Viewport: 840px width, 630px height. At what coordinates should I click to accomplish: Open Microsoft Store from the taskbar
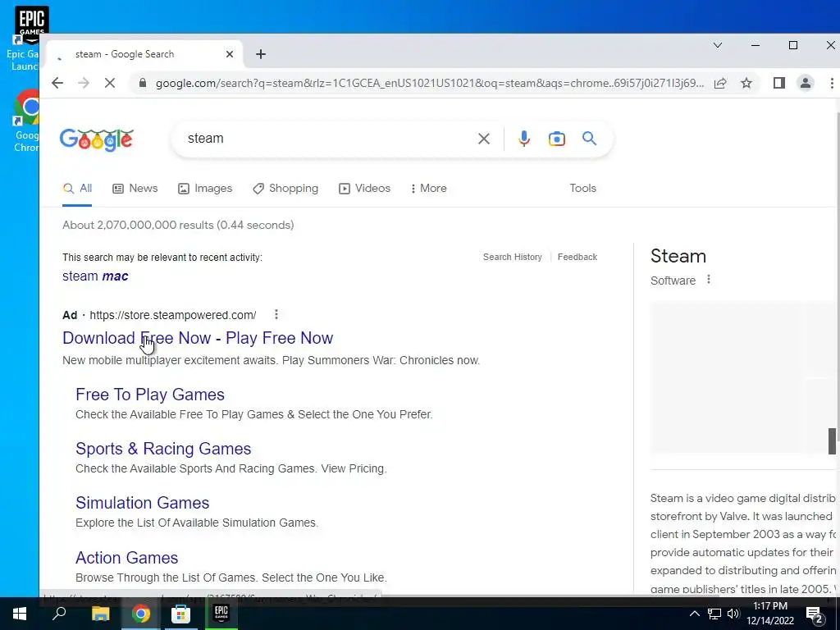(181, 614)
